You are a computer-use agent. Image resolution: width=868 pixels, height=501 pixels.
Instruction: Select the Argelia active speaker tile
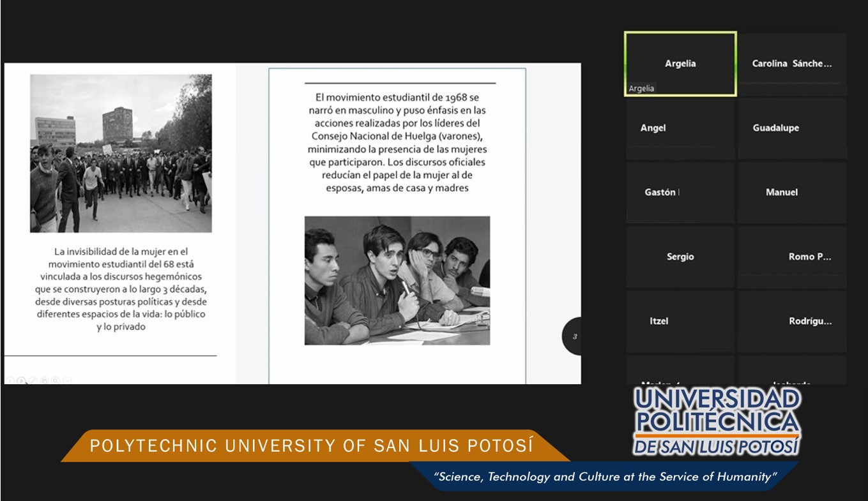click(680, 64)
